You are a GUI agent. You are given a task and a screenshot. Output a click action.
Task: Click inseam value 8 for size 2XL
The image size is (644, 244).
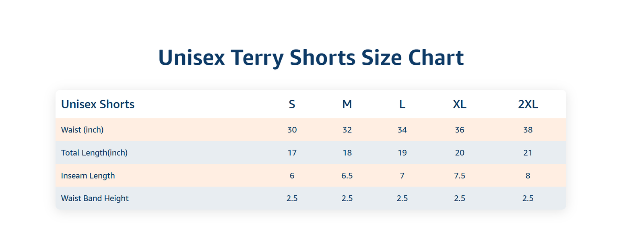point(528,176)
